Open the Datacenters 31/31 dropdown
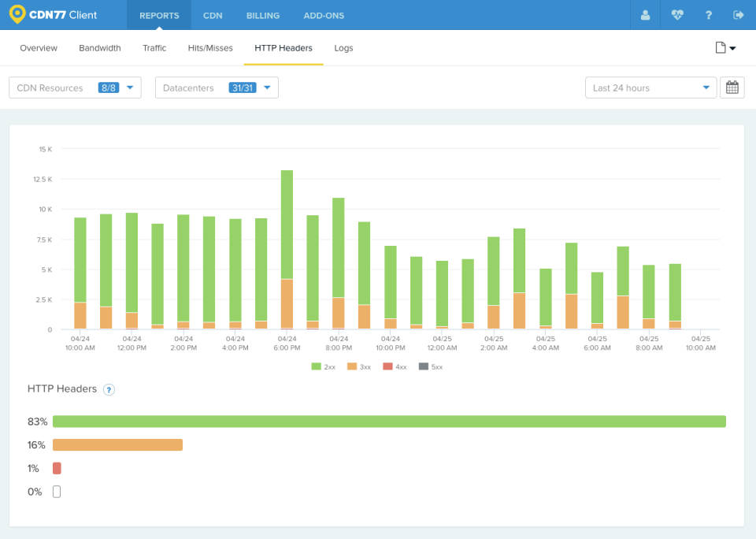This screenshot has height=539, width=756. coord(216,87)
